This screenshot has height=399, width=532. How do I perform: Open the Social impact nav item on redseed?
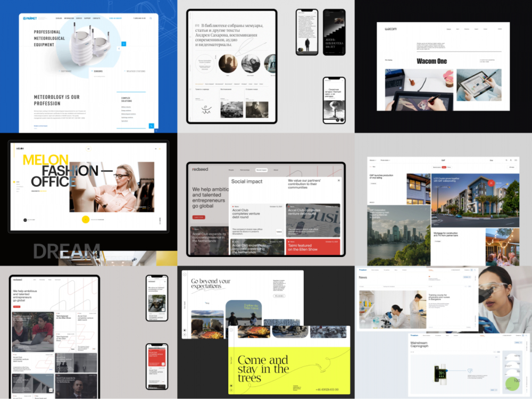[261, 170]
